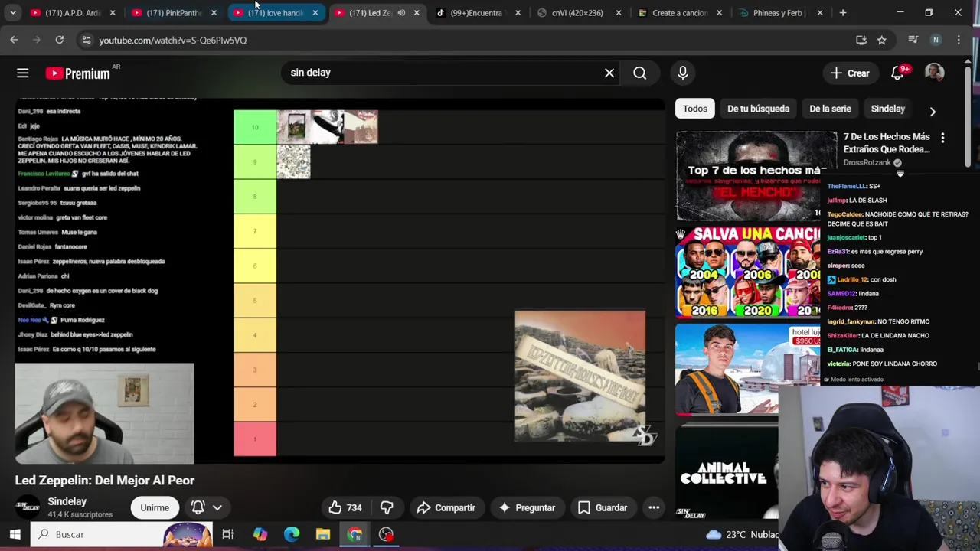Open the media controls button in toolbar

tap(913, 40)
